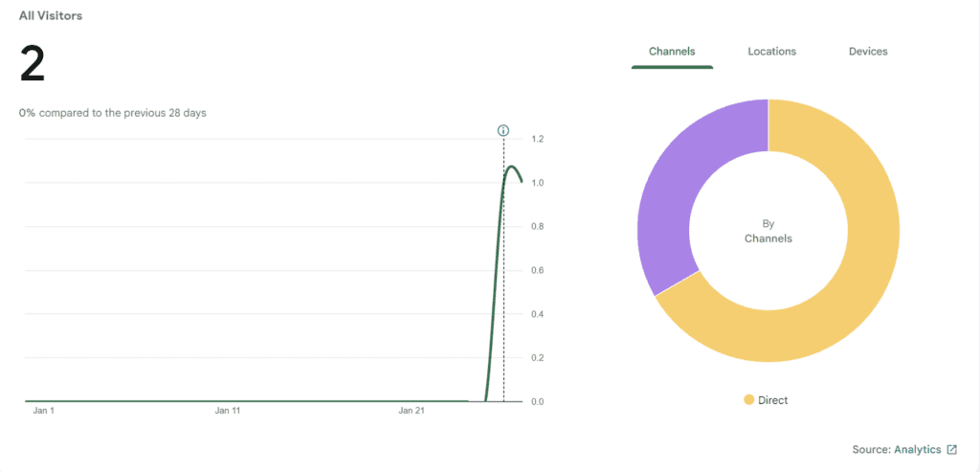Image resolution: width=980 pixels, height=472 pixels.
Task: Click the Jan 1 axis label
Action: coord(43,411)
